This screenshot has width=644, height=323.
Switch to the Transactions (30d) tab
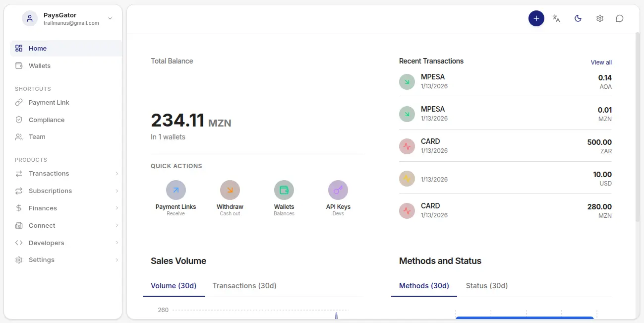point(244,286)
